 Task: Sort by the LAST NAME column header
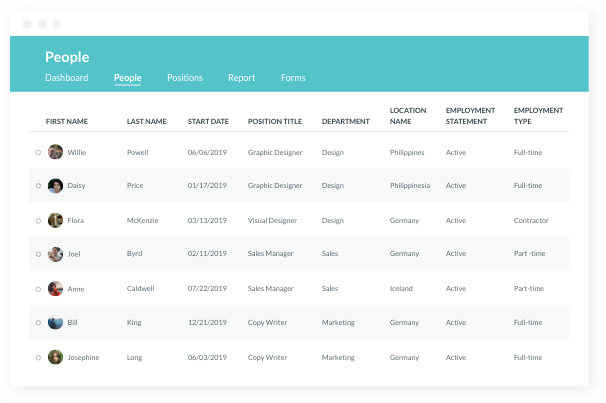pos(146,121)
